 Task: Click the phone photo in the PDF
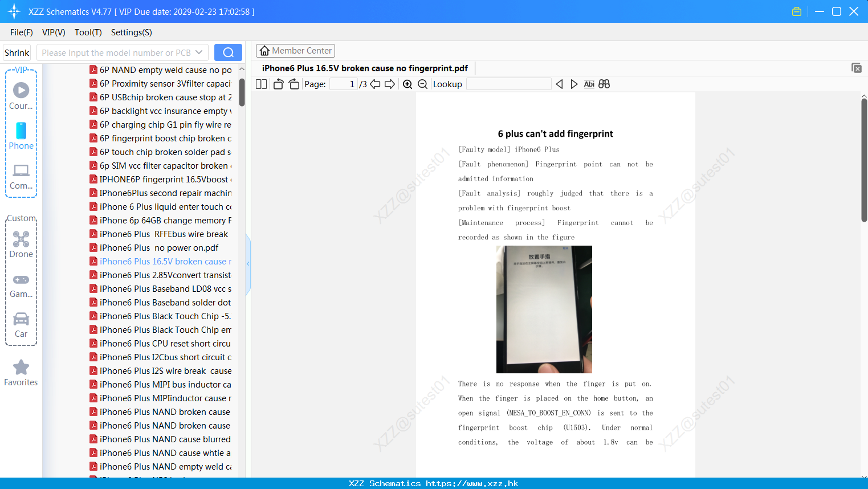point(544,309)
